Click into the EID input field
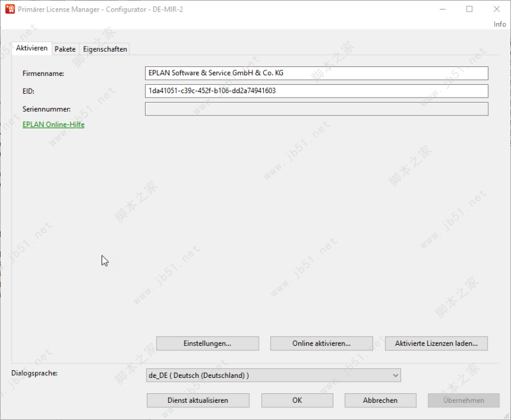 (x=316, y=91)
